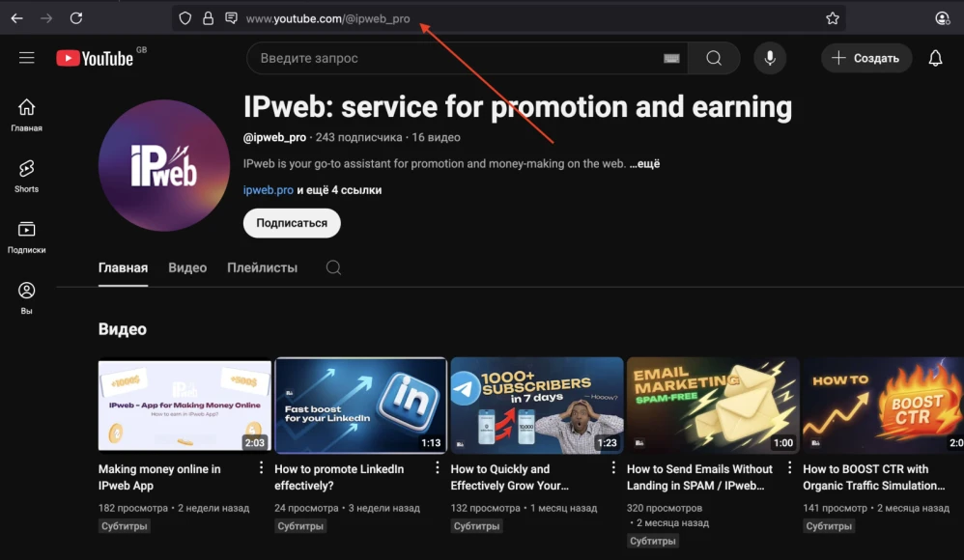Open the ipweb.pro link
Image resolution: width=964 pixels, height=560 pixels.
click(x=268, y=189)
